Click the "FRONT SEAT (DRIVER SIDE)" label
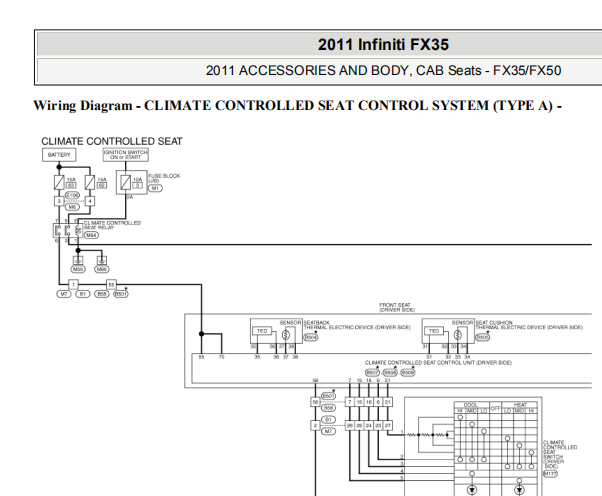 pyautogui.click(x=396, y=307)
